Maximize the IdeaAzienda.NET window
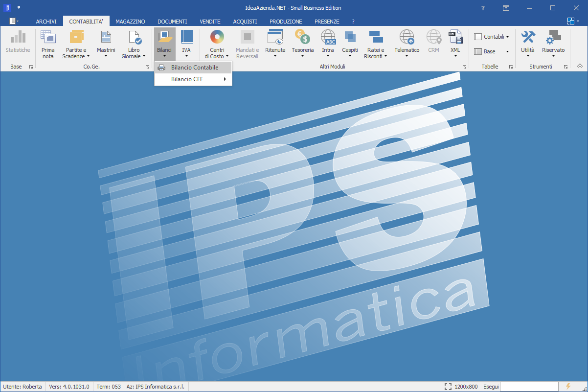This screenshot has width=588, height=392. (553, 8)
